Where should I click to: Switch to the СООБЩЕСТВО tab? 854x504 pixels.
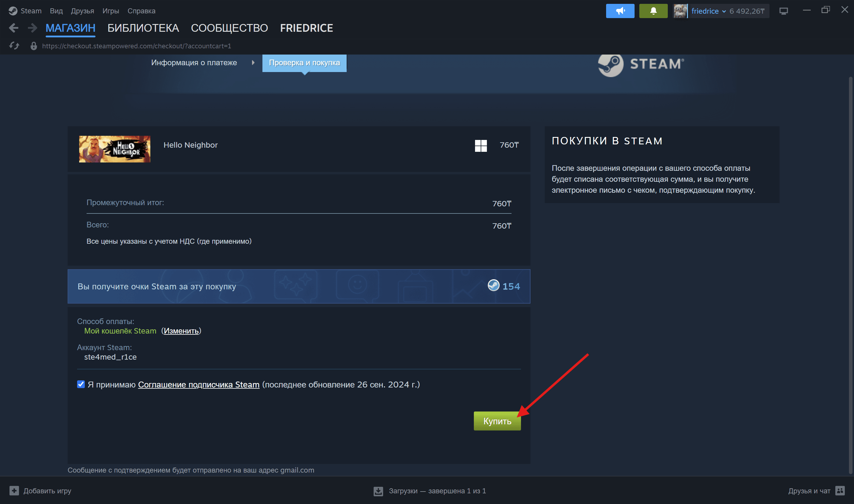229,28
